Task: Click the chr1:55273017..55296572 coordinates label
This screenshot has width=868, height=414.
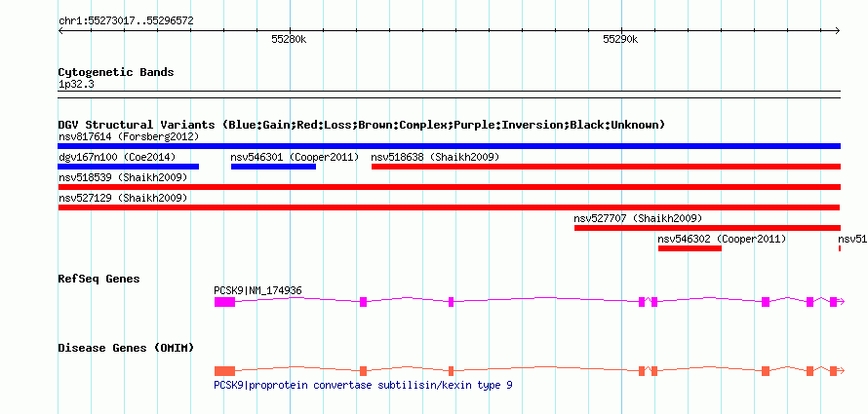Action: click(126, 20)
